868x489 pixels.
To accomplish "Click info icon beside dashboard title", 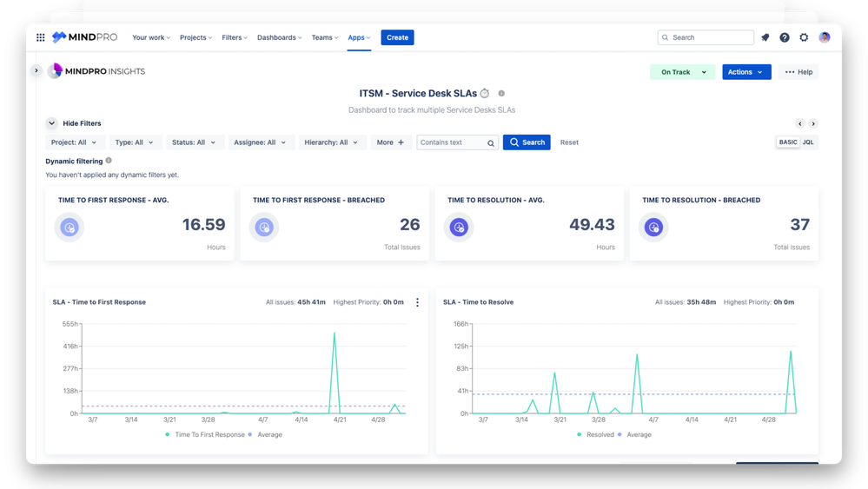I will (x=501, y=94).
